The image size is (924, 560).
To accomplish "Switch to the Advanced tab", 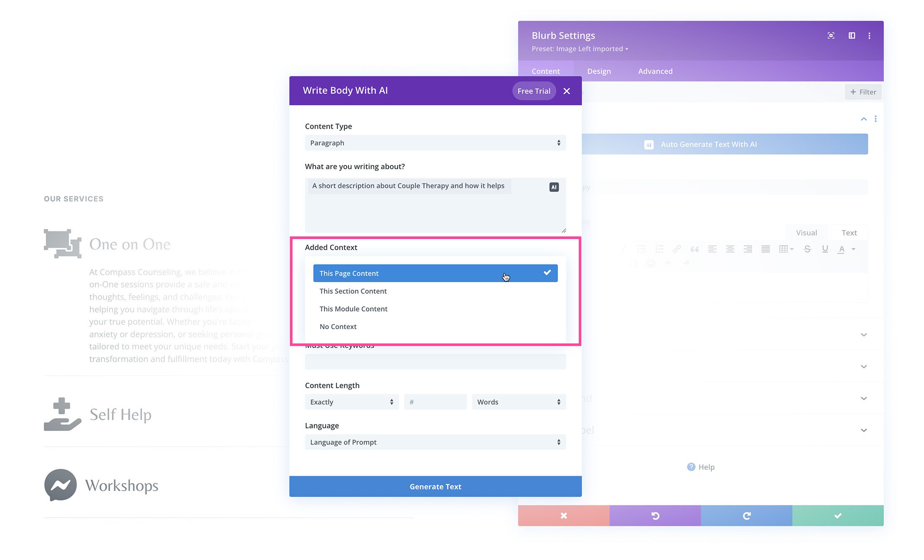I will 655,71.
